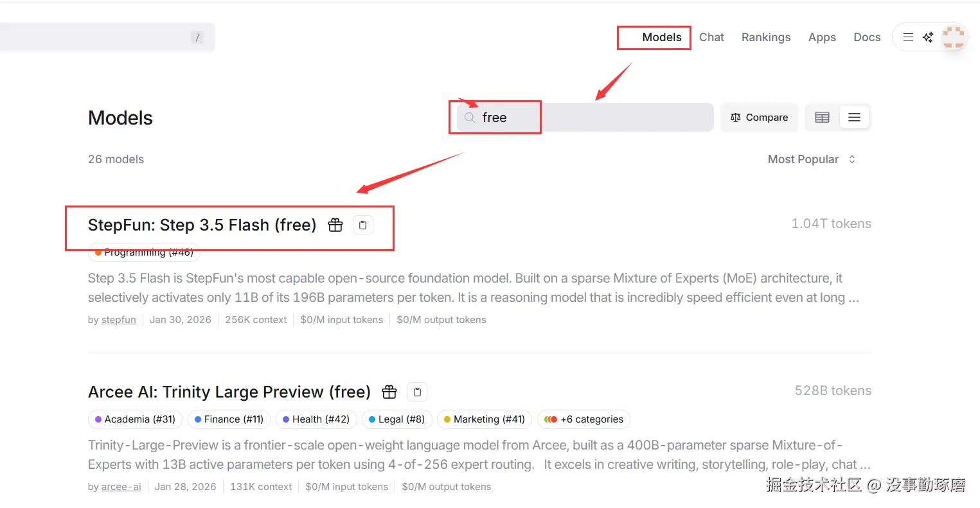Click the models filter field containing 'free'
This screenshot has height=508, width=980.
[x=585, y=118]
